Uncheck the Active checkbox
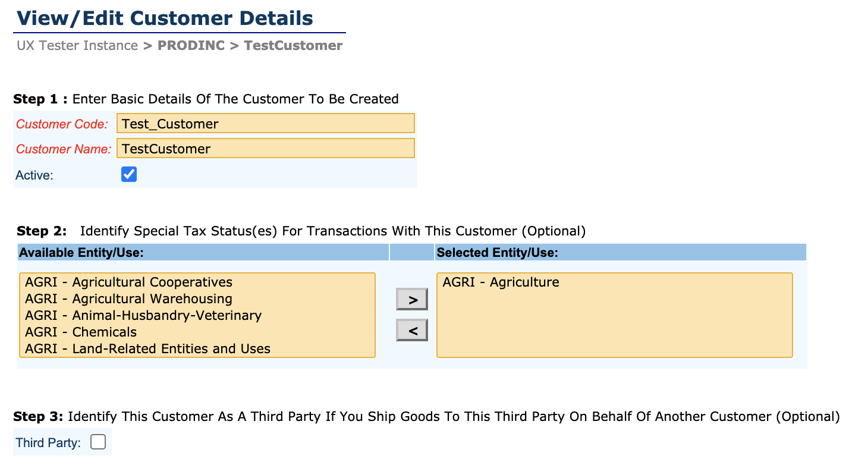The height and width of the screenshot is (459, 868). [x=129, y=174]
